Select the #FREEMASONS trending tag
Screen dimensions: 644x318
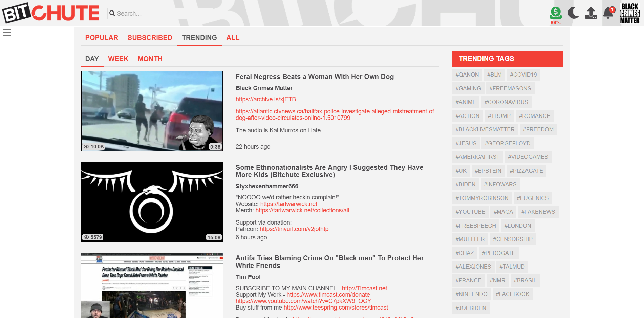pyautogui.click(x=510, y=88)
